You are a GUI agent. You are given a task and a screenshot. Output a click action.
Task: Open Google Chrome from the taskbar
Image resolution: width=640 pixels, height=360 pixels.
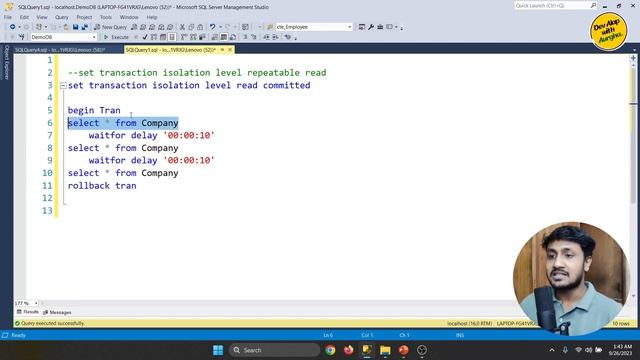pyautogui.click(x=330, y=350)
